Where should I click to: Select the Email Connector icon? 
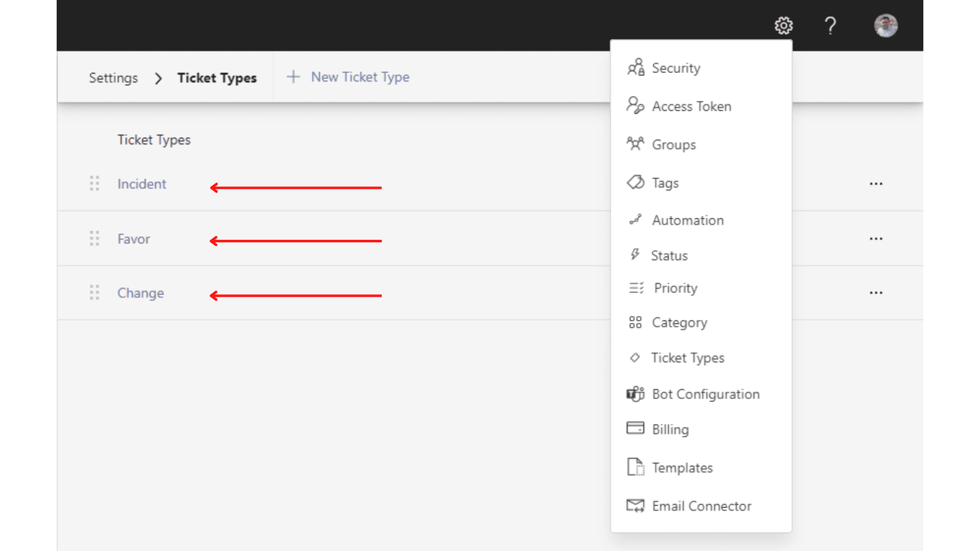(x=636, y=506)
